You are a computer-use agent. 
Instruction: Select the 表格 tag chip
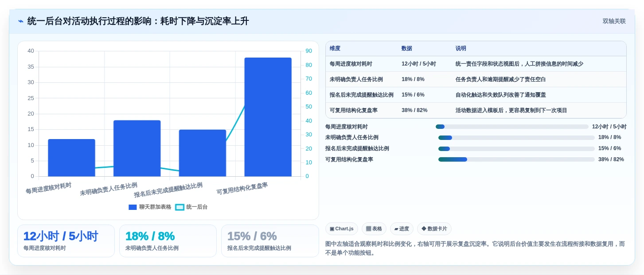click(374, 229)
